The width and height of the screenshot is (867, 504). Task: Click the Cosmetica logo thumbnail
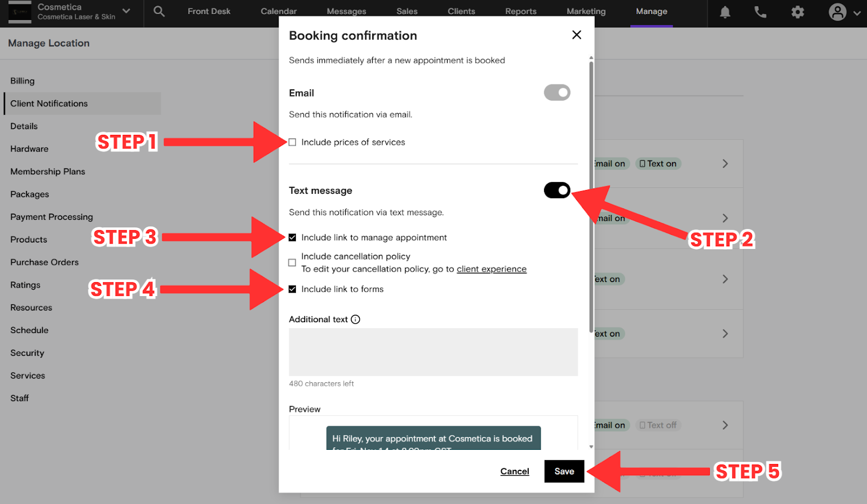(20, 11)
